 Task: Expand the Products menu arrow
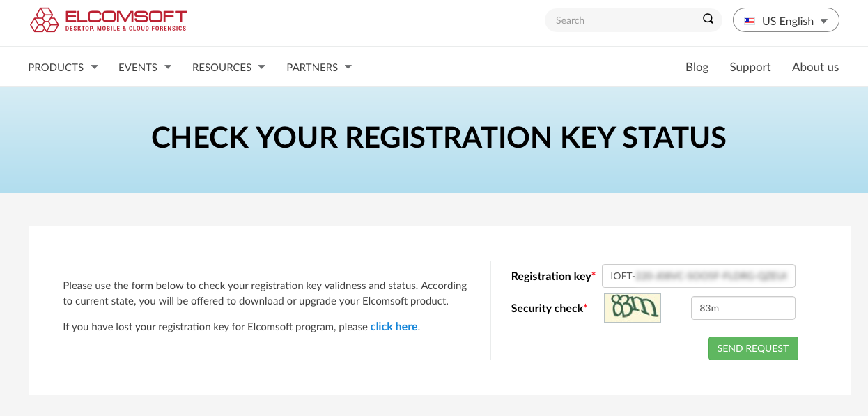[94, 67]
